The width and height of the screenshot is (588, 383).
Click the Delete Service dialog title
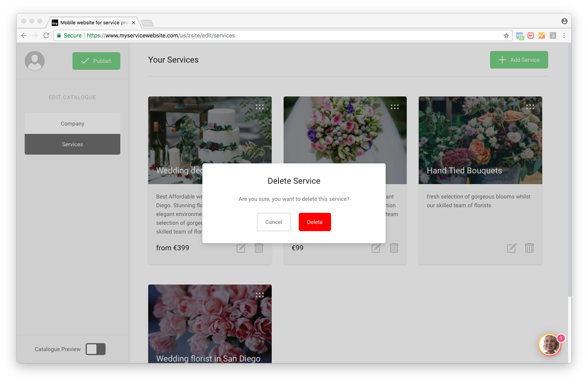point(294,181)
